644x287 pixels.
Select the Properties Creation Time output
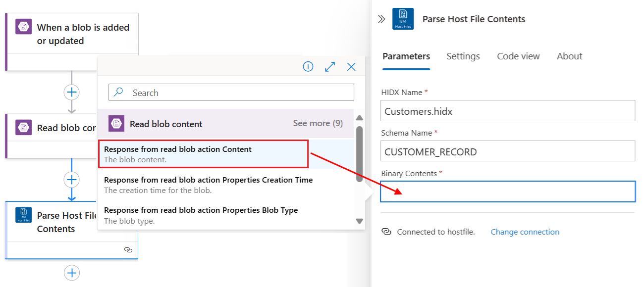coord(226,185)
